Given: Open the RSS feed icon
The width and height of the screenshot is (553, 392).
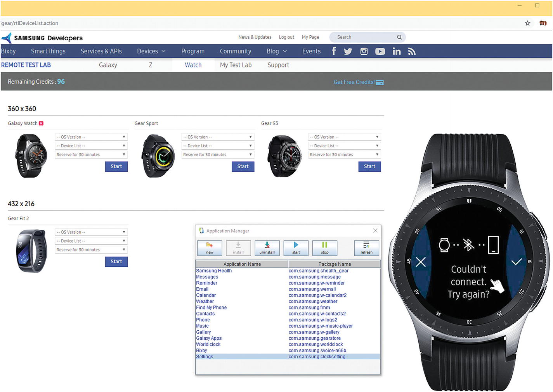Looking at the screenshot, I should 412,51.
